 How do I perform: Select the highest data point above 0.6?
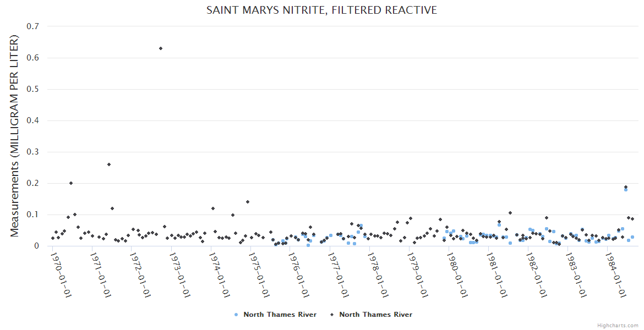tap(161, 48)
